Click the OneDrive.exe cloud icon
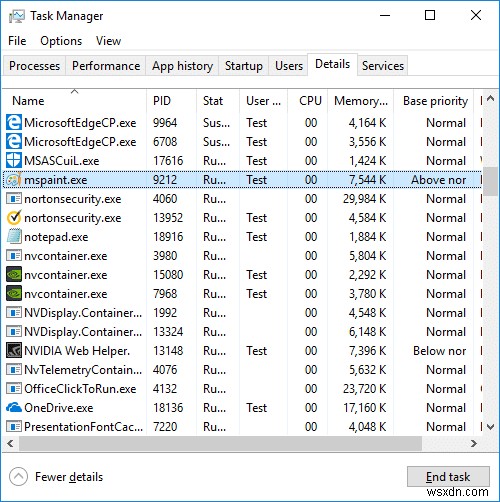 pyautogui.click(x=14, y=407)
